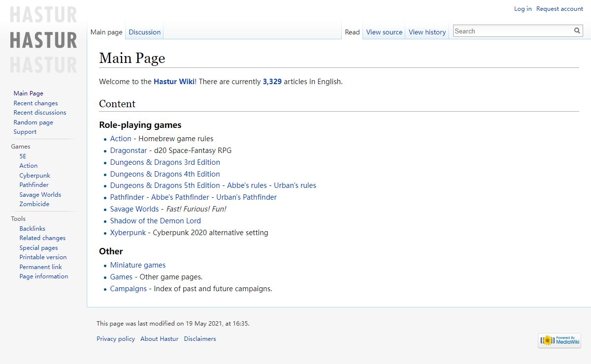
Task: Open the View history tab
Action: (427, 32)
